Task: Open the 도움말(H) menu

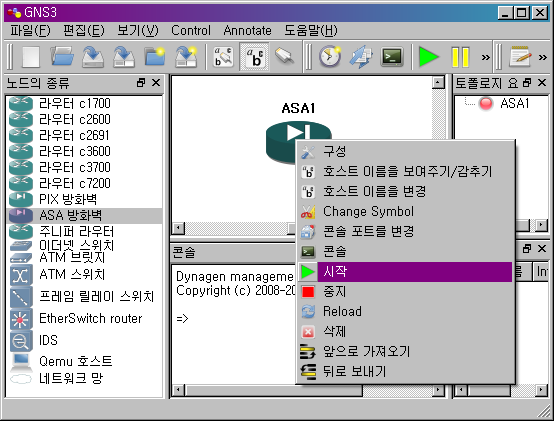Action: 311,31
